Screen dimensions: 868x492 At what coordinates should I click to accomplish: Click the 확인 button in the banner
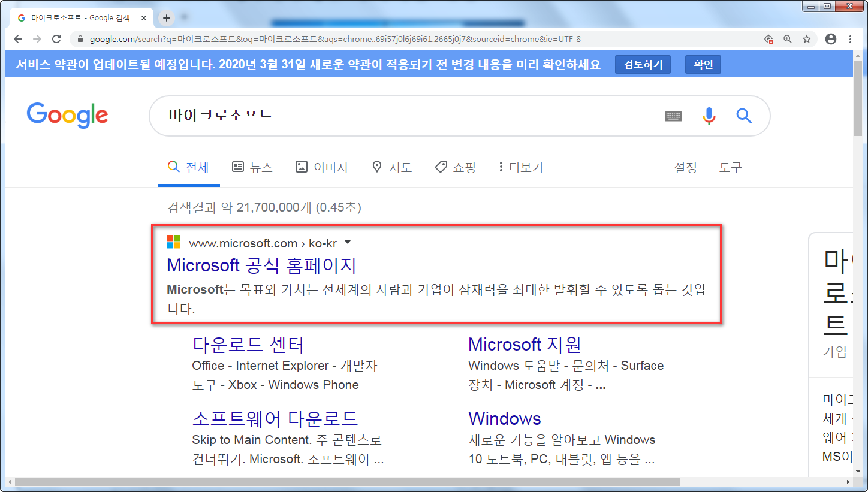(703, 65)
